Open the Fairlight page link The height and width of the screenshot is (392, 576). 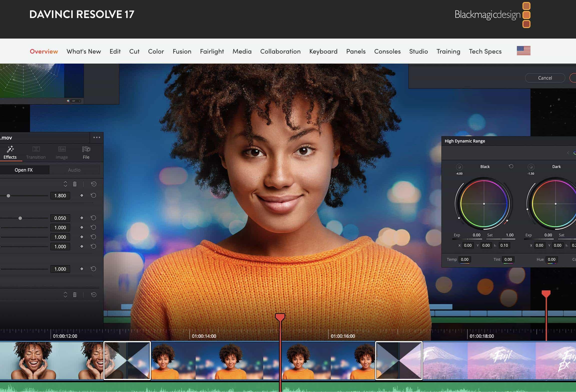[x=212, y=51]
